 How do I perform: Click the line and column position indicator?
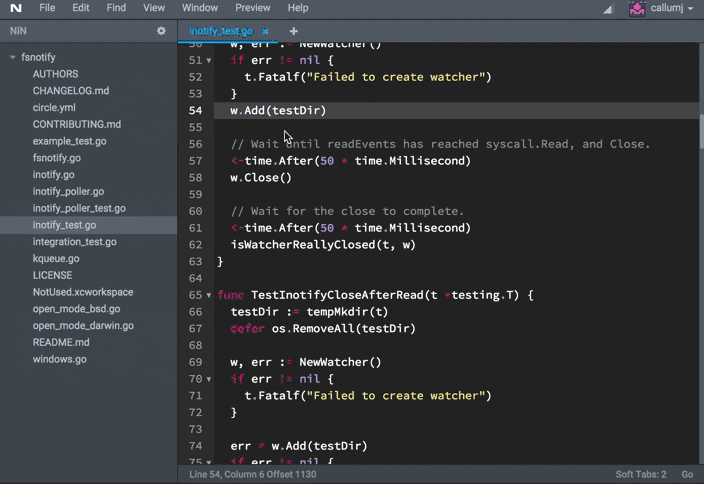252,474
